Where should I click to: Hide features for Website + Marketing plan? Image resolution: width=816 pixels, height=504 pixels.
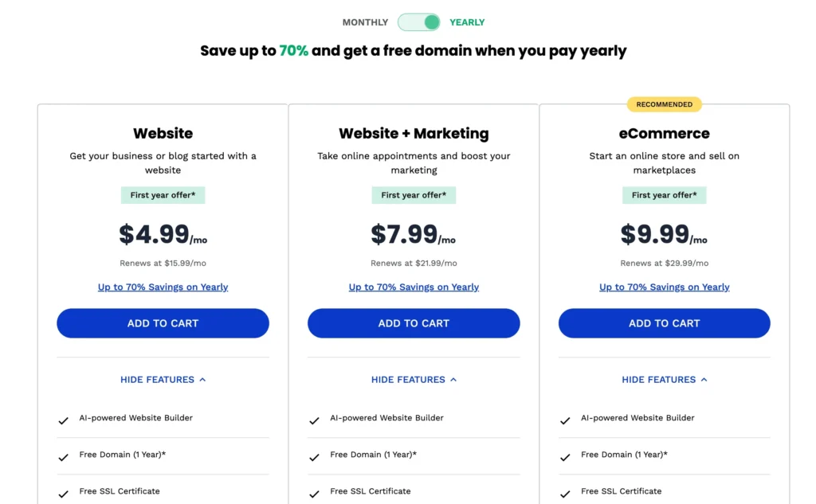tap(414, 380)
